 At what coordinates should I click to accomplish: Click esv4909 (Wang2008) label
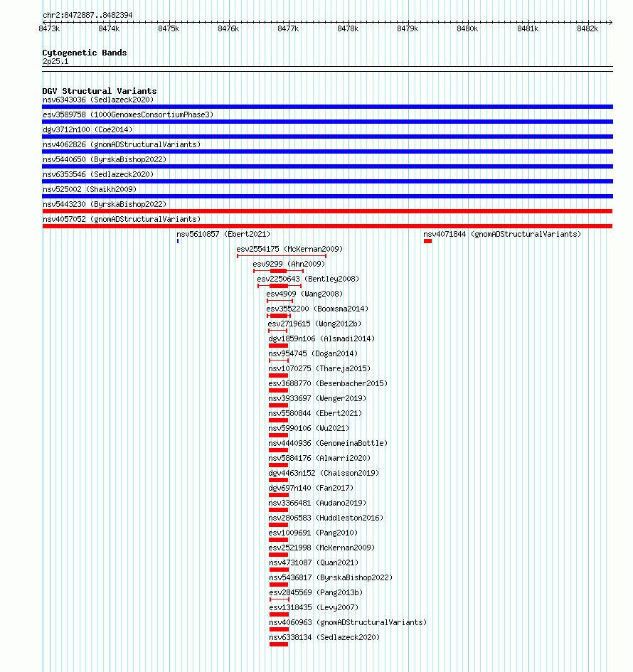coord(304,294)
